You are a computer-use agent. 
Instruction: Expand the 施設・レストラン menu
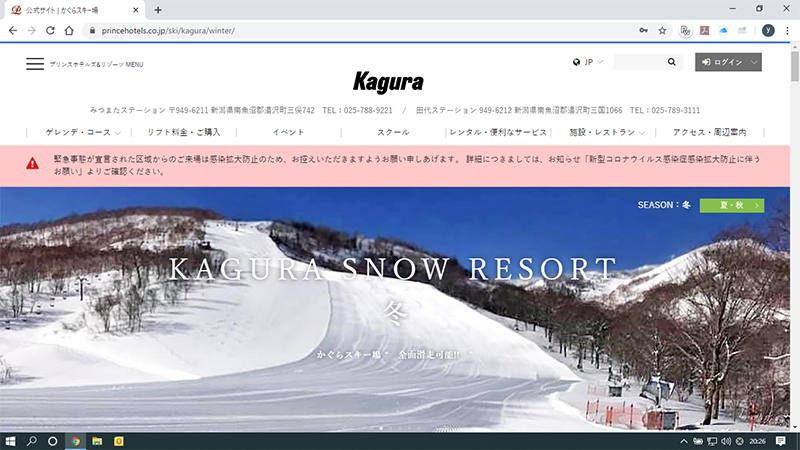[607, 132]
